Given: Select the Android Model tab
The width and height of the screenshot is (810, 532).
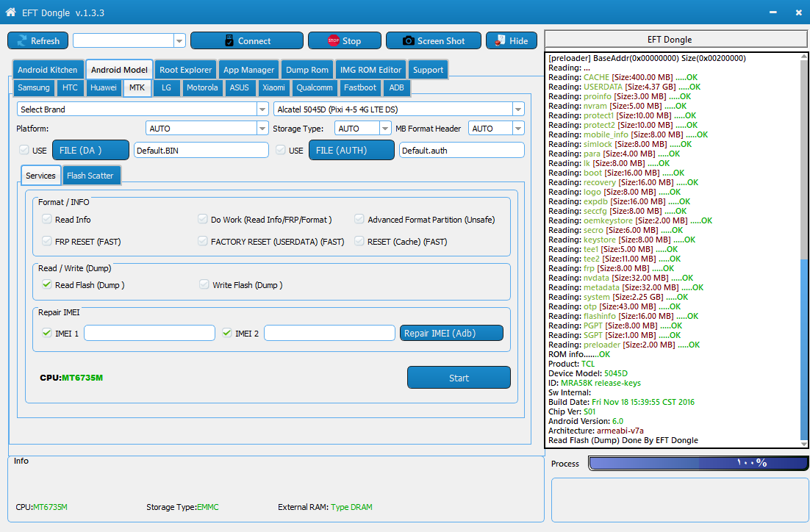Looking at the screenshot, I should [x=119, y=70].
